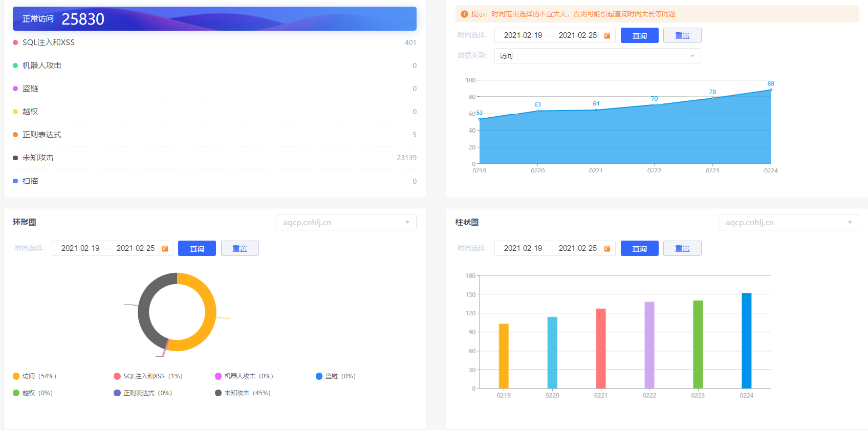Viewport: 868px width, 430px height.
Task: Toggle 未知攻击 legend item in donut chart
Action: click(243, 393)
